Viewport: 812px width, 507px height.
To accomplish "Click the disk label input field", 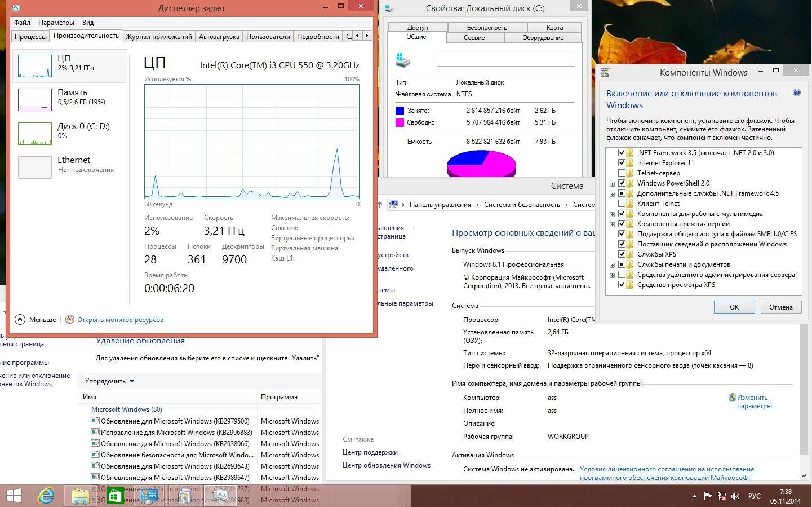I will point(505,60).
